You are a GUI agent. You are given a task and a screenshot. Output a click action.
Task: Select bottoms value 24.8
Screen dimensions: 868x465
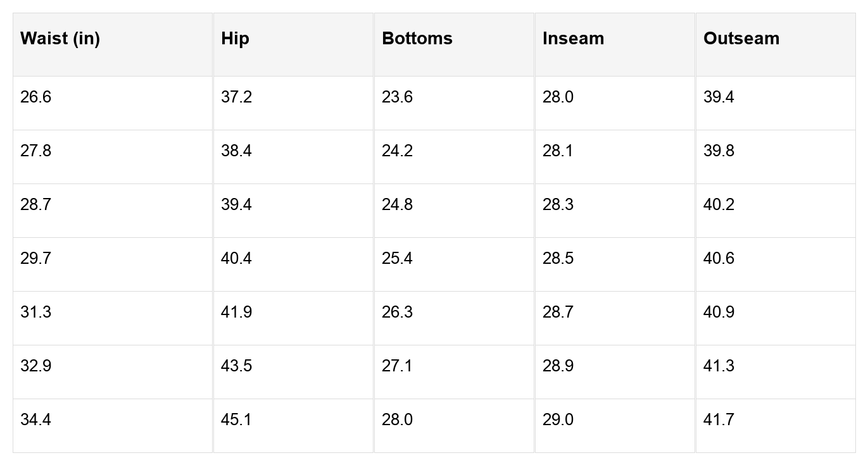click(397, 205)
